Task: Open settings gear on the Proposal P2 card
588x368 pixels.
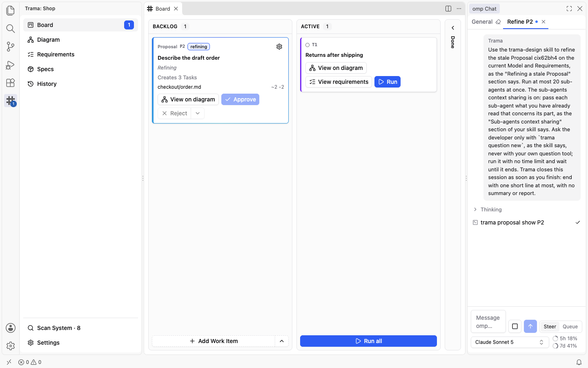Action: [279, 47]
